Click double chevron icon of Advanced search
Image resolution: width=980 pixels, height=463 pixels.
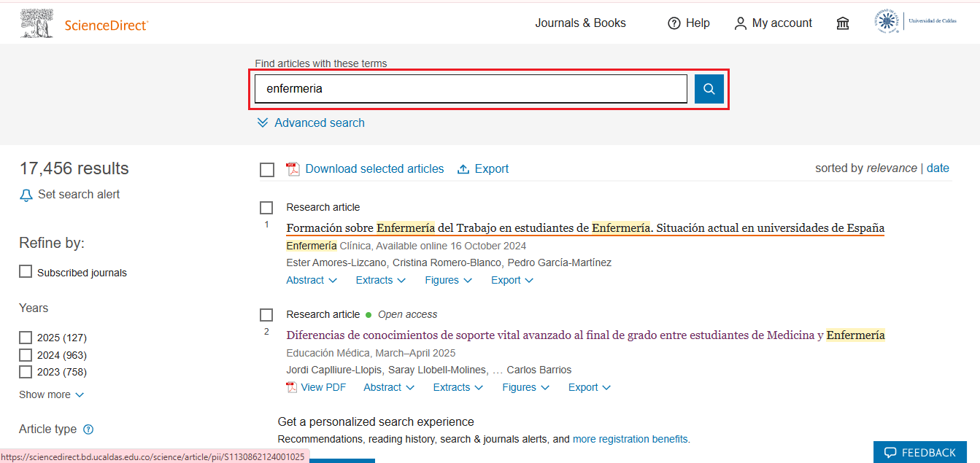coord(263,122)
